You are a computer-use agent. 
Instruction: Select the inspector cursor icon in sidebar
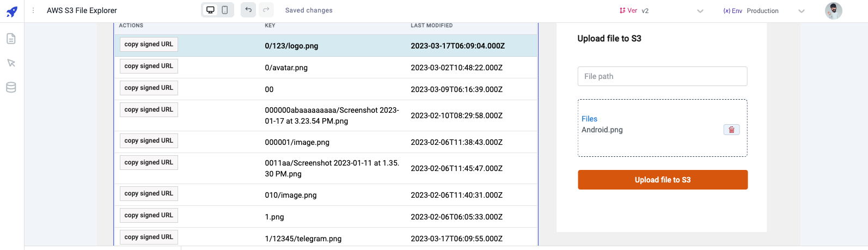[x=11, y=63]
